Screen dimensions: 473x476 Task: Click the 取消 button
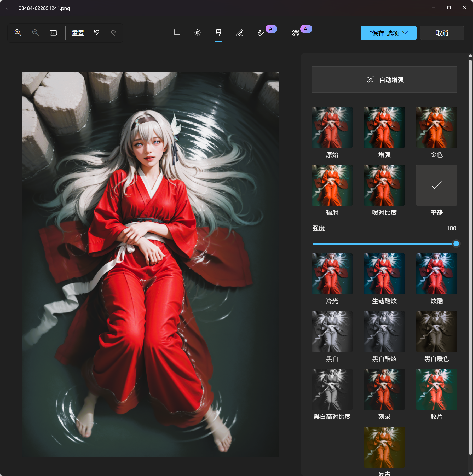(x=442, y=33)
